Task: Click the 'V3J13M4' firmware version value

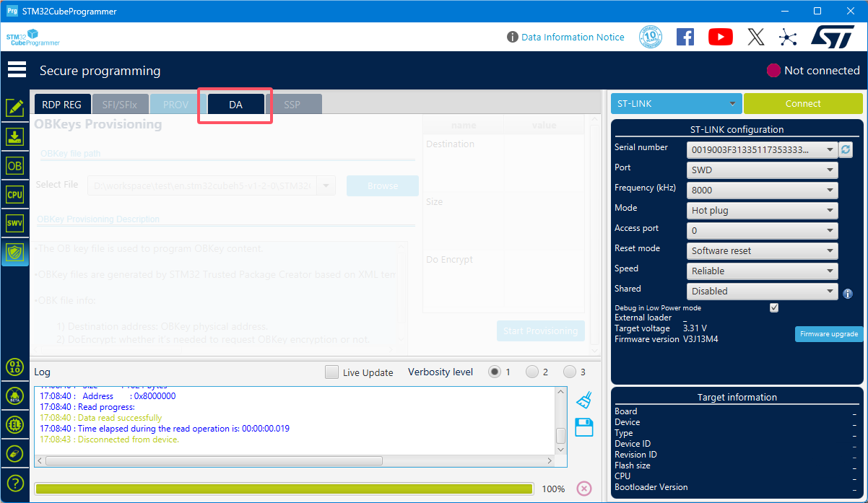Action: coord(700,339)
